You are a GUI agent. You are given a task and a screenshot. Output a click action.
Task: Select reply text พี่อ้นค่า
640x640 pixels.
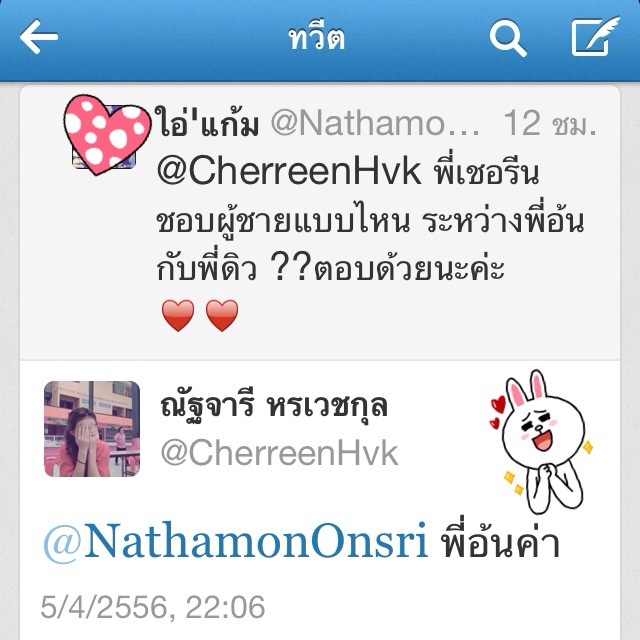(500, 542)
